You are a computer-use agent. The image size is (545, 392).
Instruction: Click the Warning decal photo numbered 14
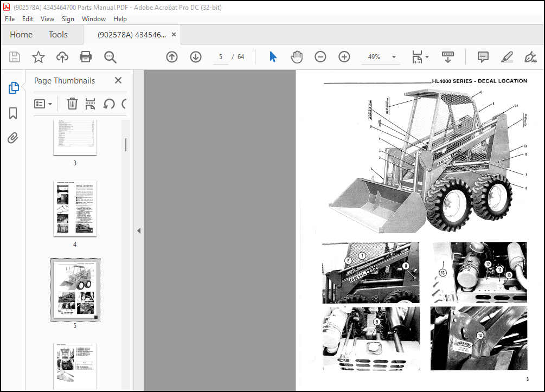click(479, 338)
